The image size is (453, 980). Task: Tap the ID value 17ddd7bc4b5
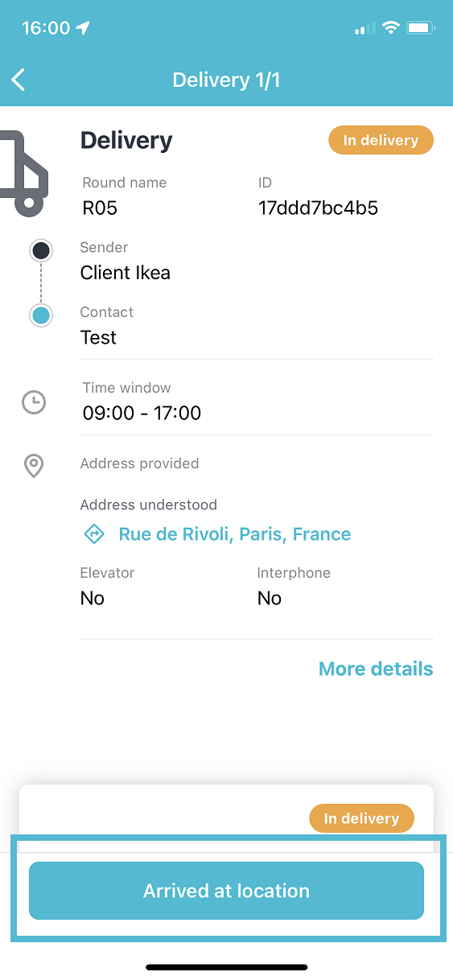[318, 208]
